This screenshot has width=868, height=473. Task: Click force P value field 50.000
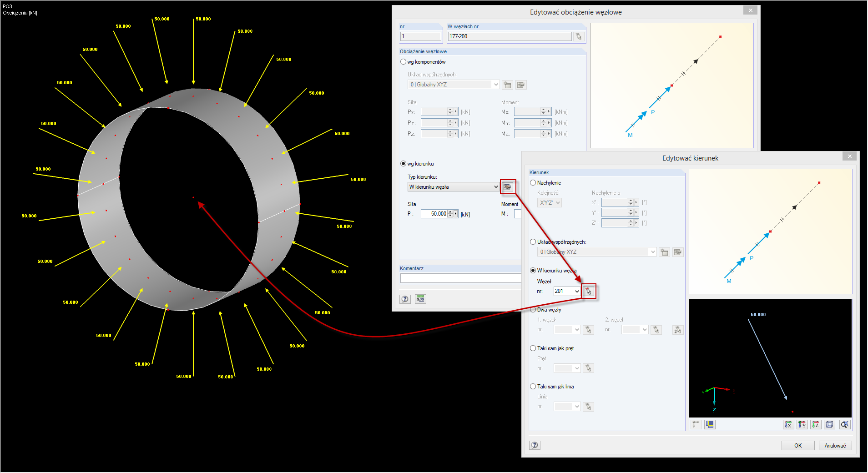(434, 214)
